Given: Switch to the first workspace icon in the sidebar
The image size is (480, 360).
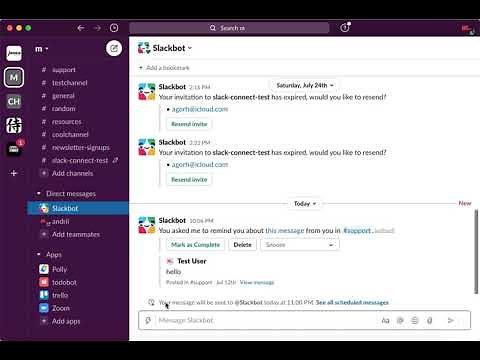Looking at the screenshot, I should [x=14, y=53].
